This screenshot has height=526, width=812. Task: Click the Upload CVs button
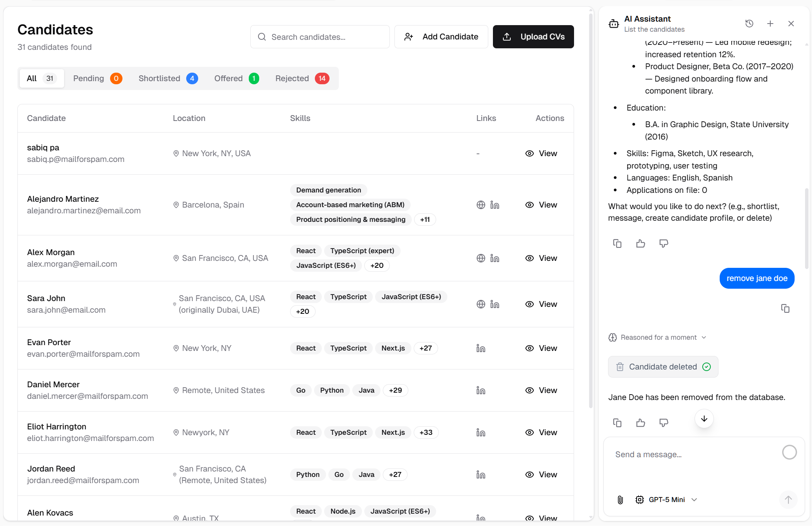click(x=533, y=37)
